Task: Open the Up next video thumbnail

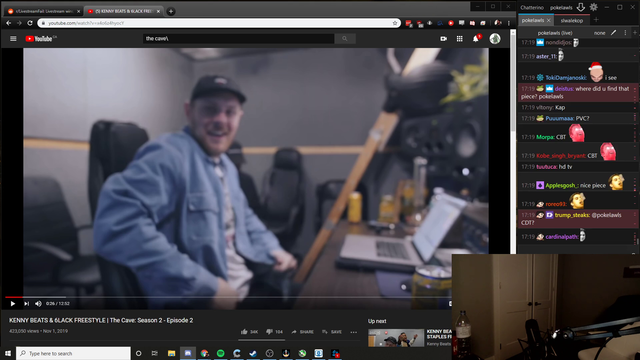Action: (x=396, y=338)
